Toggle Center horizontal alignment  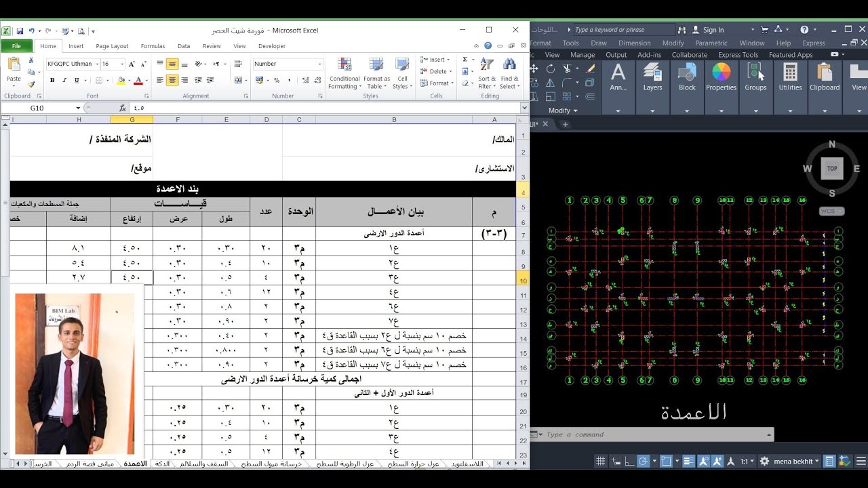[172, 80]
